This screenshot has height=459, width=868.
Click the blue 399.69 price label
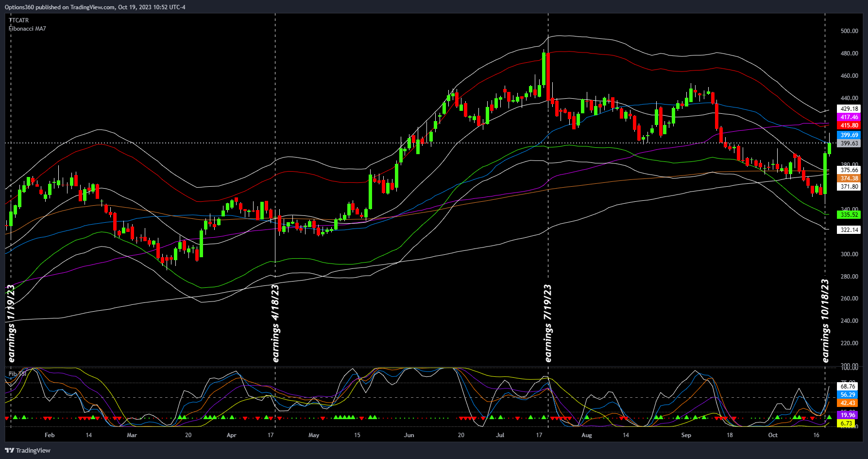click(x=849, y=135)
